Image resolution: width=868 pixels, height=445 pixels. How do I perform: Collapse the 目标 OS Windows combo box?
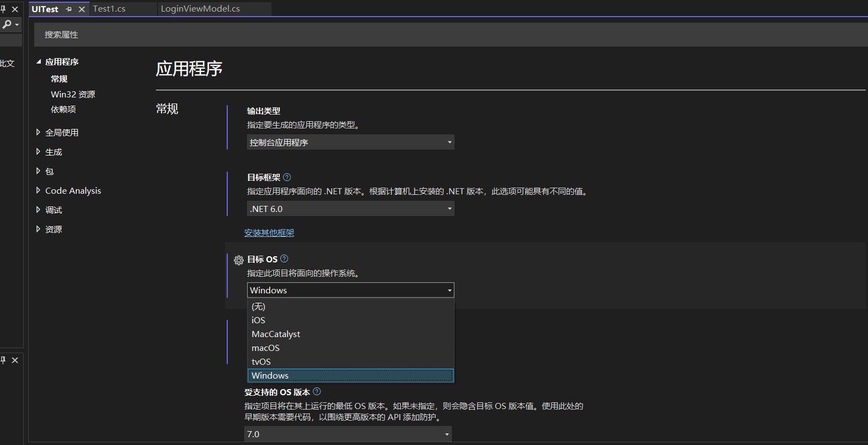[x=351, y=290]
